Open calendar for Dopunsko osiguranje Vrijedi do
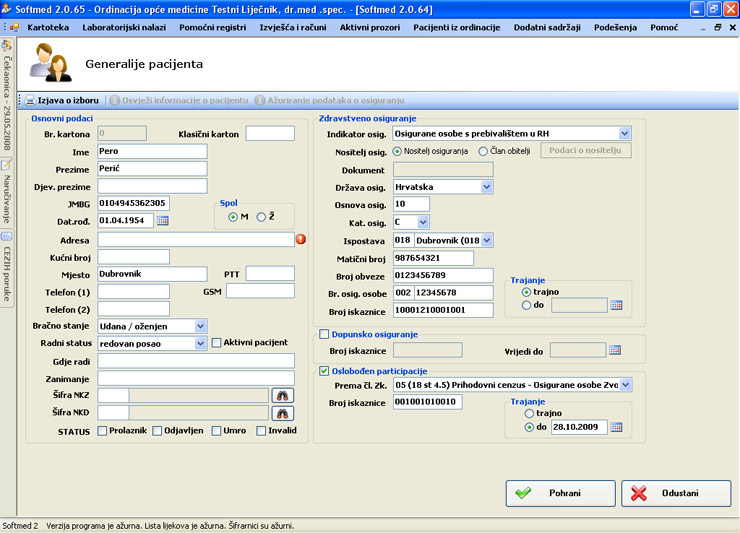This screenshot has height=533, width=740. (616, 351)
